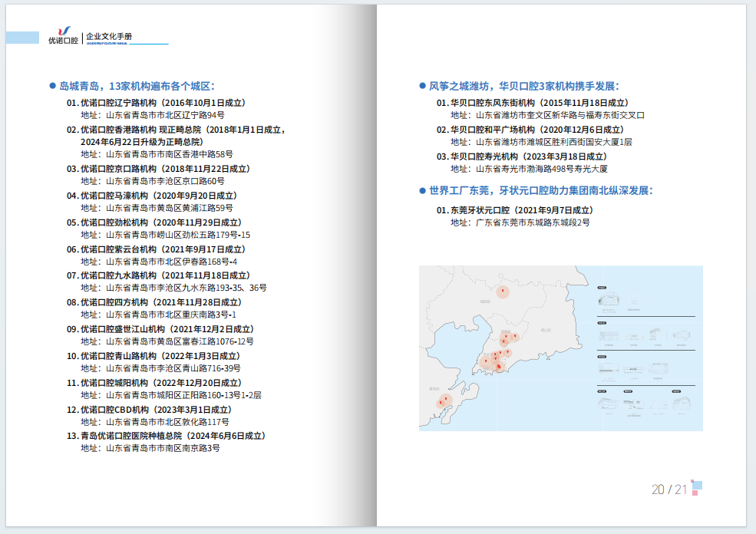Click the northernmost red marker on the map
This screenshot has height=534, width=756.
[503, 292]
